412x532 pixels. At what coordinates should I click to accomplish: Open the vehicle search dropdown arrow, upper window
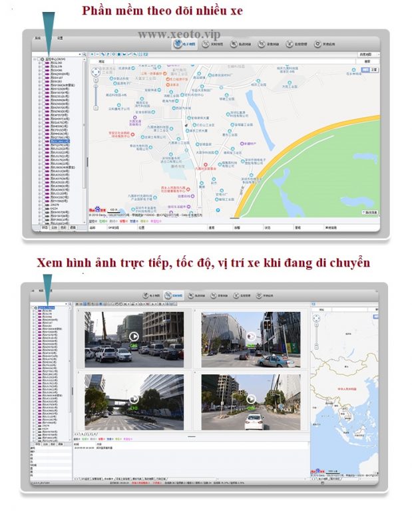[80, 55]
